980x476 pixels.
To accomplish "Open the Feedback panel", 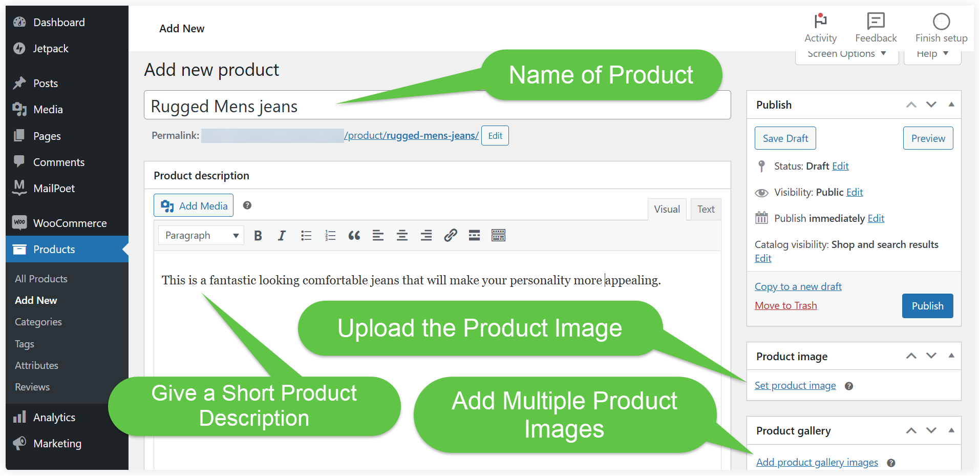I will pyautogui.click(x=876, y=28).
